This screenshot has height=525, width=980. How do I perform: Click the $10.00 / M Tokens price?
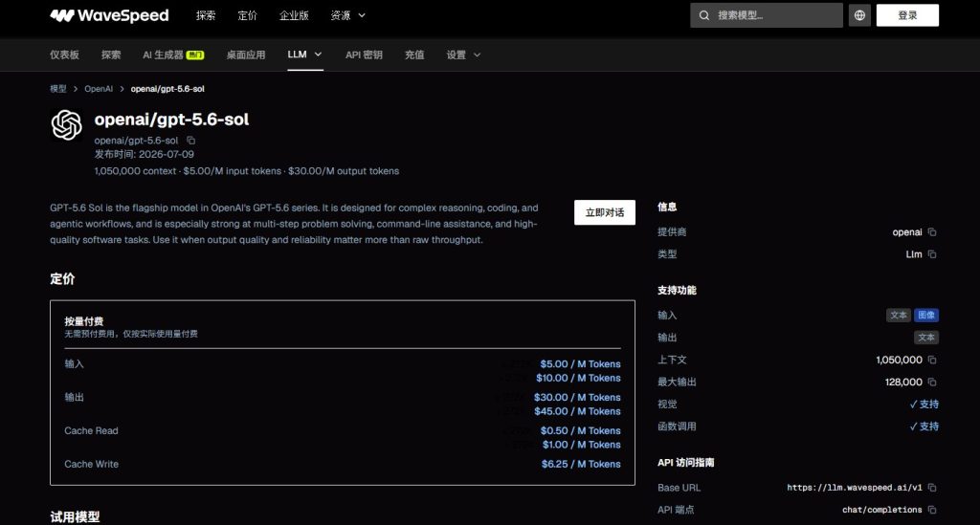(x=578, y=378)
